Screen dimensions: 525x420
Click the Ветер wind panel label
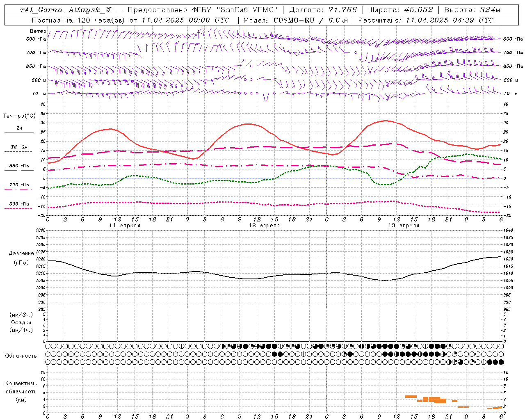(x=38, y=31)
